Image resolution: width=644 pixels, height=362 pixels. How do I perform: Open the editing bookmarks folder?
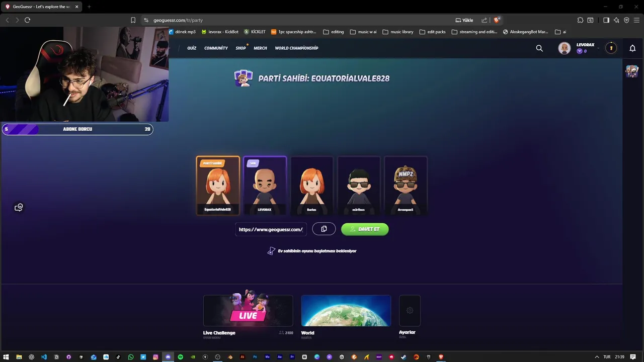point(334,32)
